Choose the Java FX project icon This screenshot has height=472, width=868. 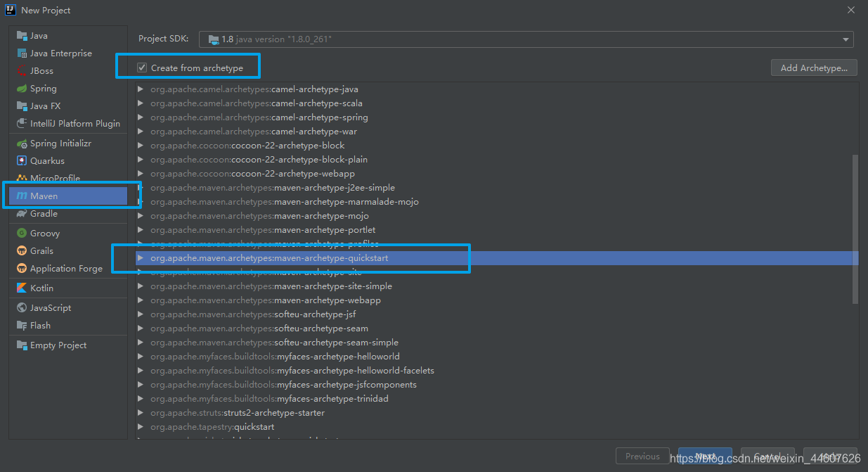(x=22, y=106)
